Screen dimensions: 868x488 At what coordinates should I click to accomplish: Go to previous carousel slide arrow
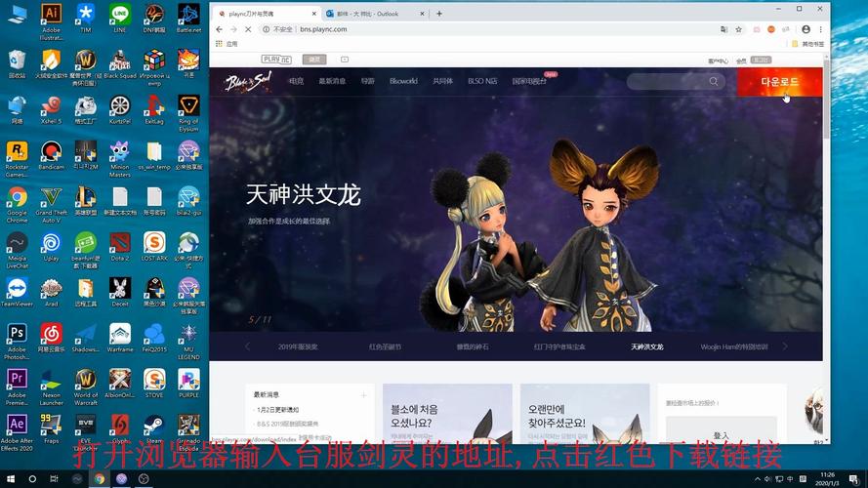pyautogui.click(x=247, y=346)
